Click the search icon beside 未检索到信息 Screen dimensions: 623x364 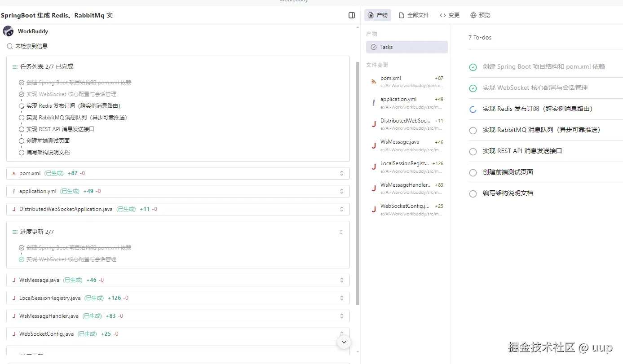[9, 46]
